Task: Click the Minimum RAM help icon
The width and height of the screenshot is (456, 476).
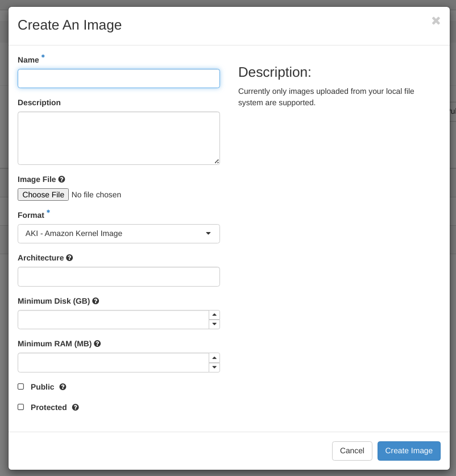Action: (x=97, y=343)
